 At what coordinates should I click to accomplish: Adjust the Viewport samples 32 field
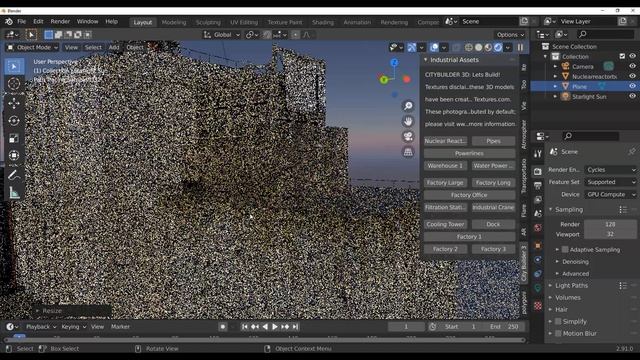pyautogui.click(x=610, y=234)
